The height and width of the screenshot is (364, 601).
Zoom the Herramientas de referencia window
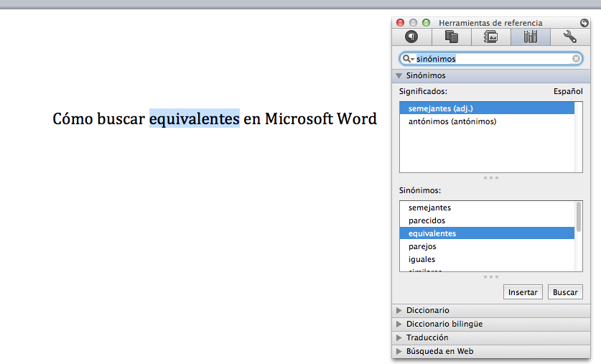(x=426, y=23)
